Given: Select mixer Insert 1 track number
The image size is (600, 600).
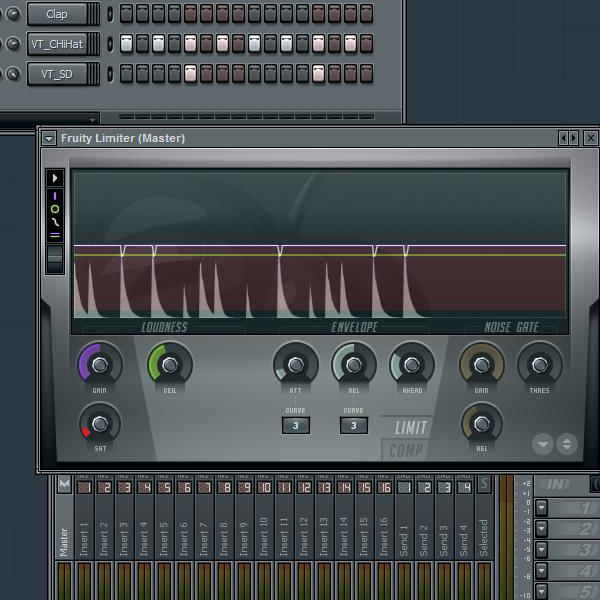Looking at the screenshot, I should pyautogui.click(x=84, y=487).
